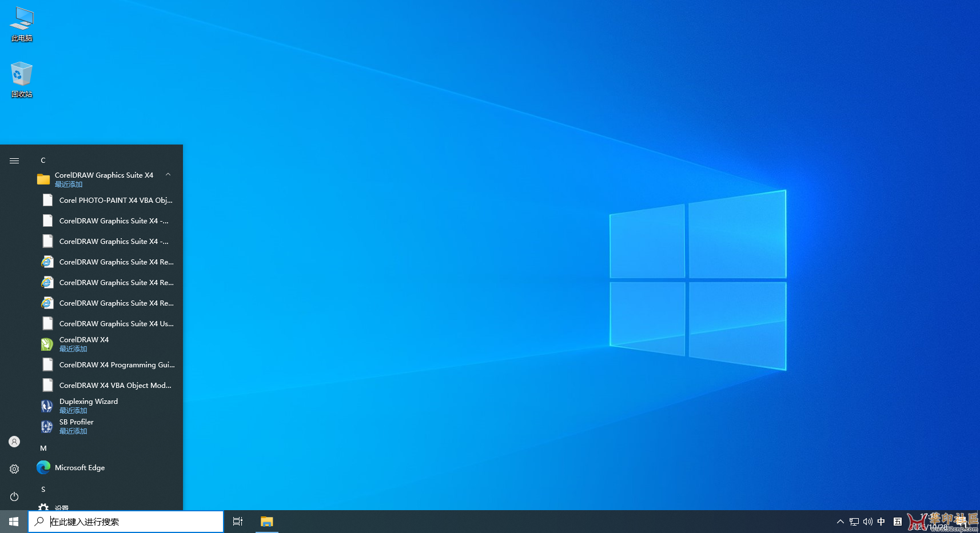Collapse the CorelDRAW Graphics Suite X4 folder
This screenshot has width=980, height=533.
point(168,174)
